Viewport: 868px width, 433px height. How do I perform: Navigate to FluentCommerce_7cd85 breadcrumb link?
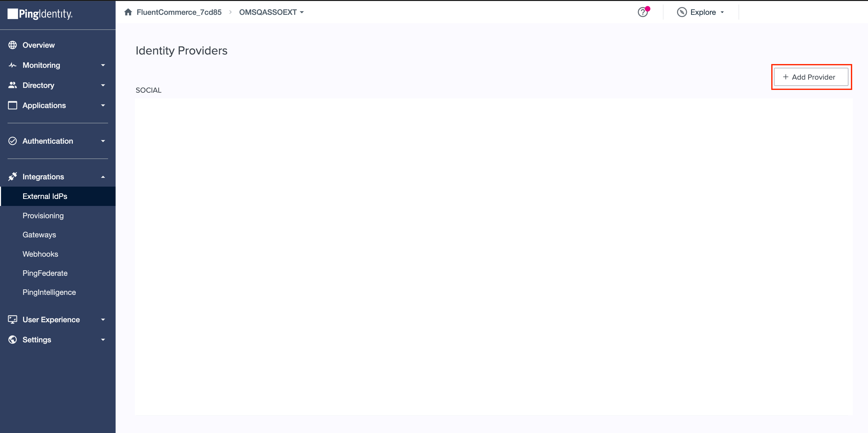(x=179, y=12)
